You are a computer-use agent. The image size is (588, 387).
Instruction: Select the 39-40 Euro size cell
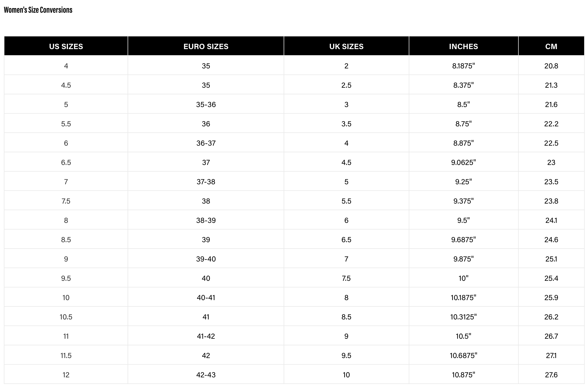coord(206,259)
